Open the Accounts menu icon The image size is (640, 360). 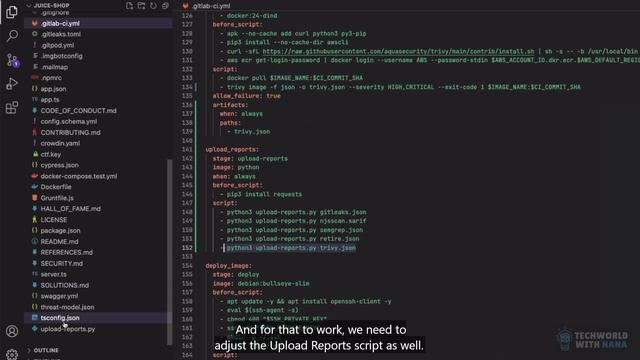[12, 331]
